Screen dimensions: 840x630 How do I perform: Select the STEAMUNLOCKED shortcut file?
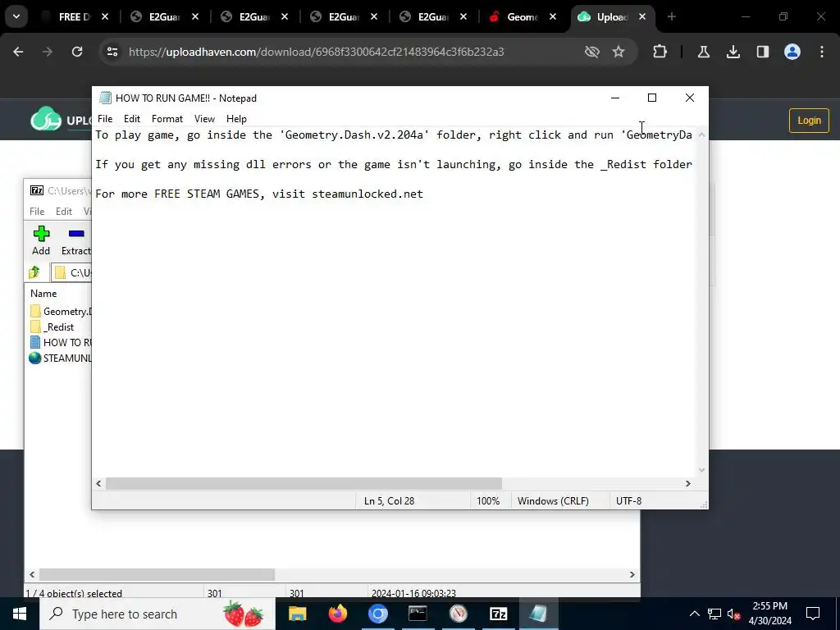click(x=61, y=358)
